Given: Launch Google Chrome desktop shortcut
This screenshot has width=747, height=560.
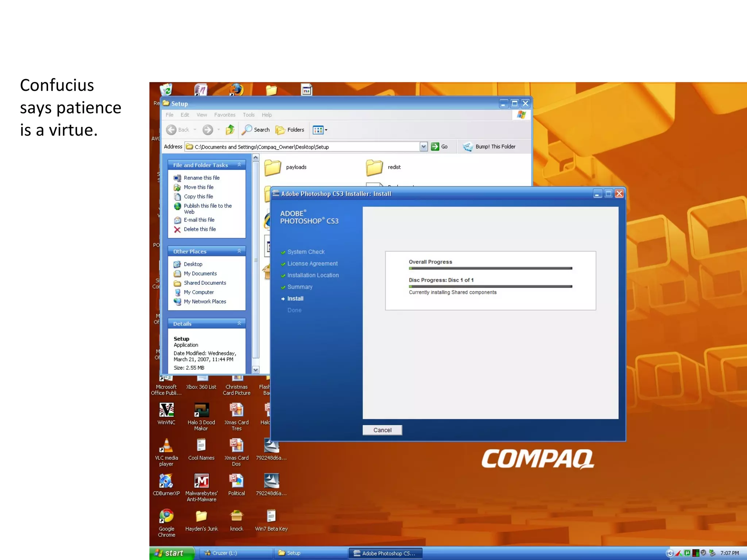Looking at the screenshot, I should (x=166, y=523).
